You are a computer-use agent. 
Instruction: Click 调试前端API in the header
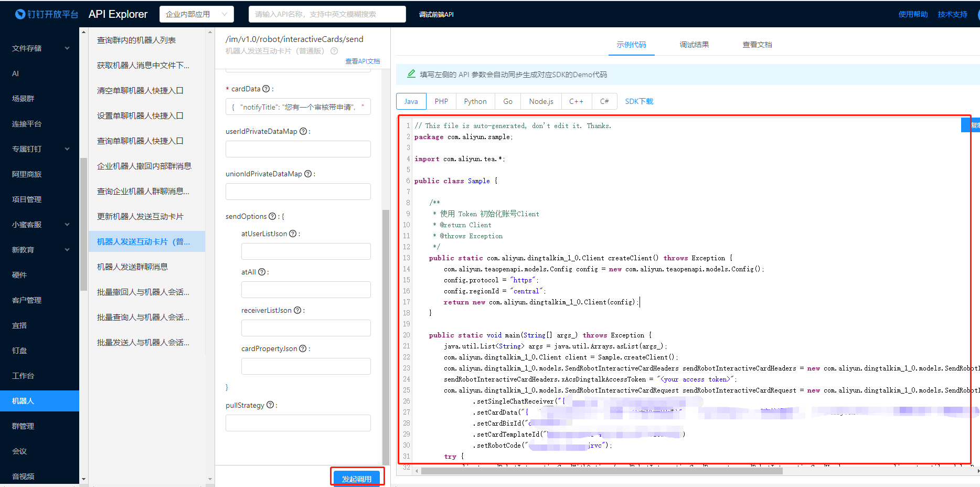tap(436, 15)
